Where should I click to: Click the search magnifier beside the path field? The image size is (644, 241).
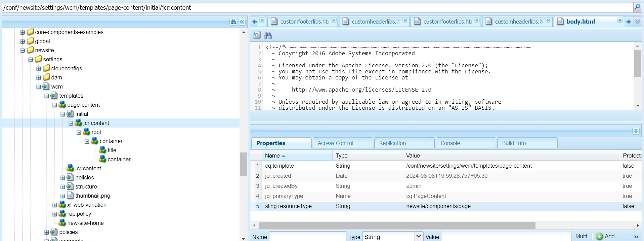pyautogui.click(x=637, y=7)
